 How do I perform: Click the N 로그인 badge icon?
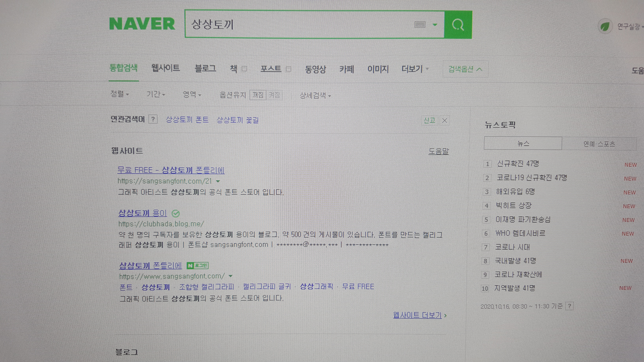(x=198, y=265)
